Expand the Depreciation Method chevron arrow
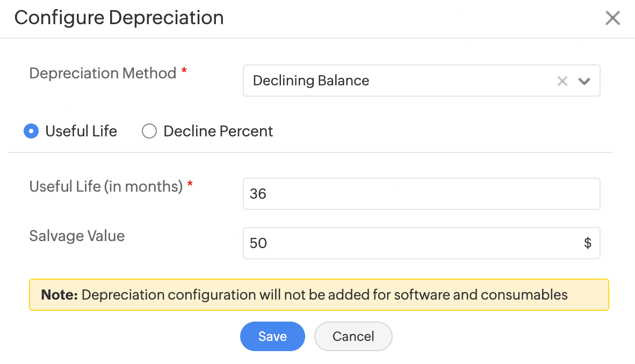This screenshot has width=635, height=364. click(x=584, y=81)
